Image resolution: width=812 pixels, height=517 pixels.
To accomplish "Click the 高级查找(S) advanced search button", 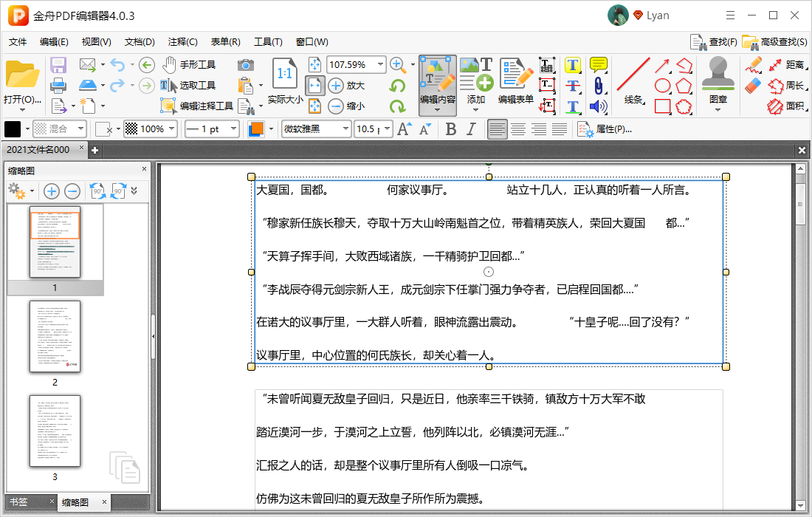I will [x=772, y=42].
